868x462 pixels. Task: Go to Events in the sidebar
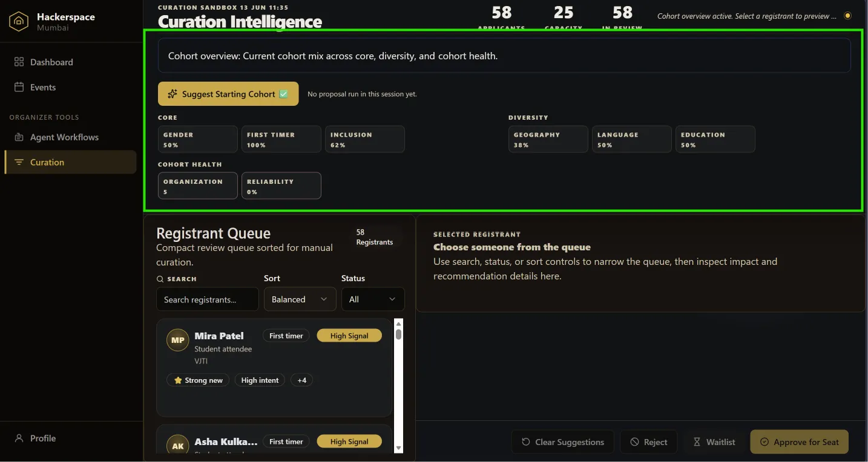click(x=70, y=87)
